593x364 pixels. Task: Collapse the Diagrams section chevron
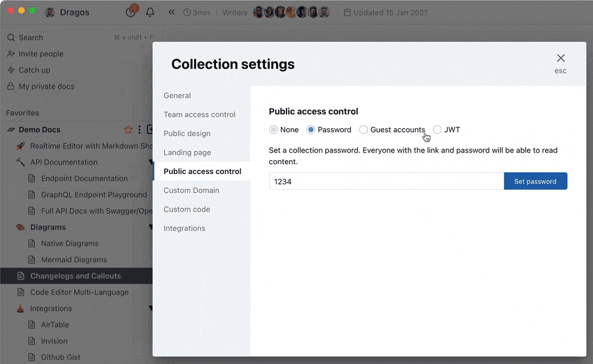click(x=151, y=227)
